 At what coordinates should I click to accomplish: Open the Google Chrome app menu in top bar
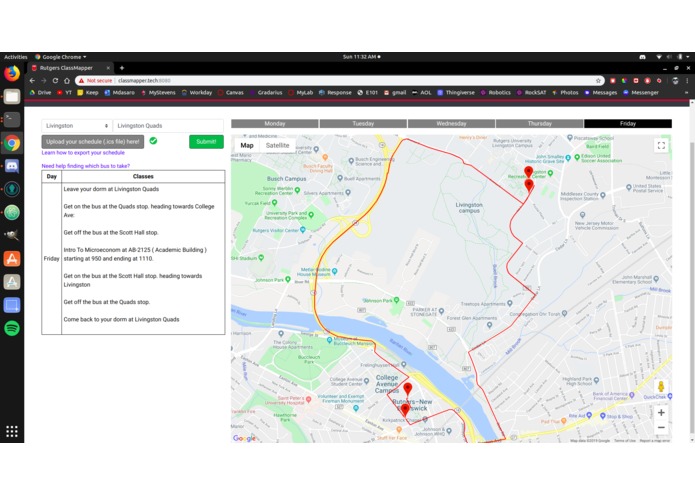[x=61, y=57]
